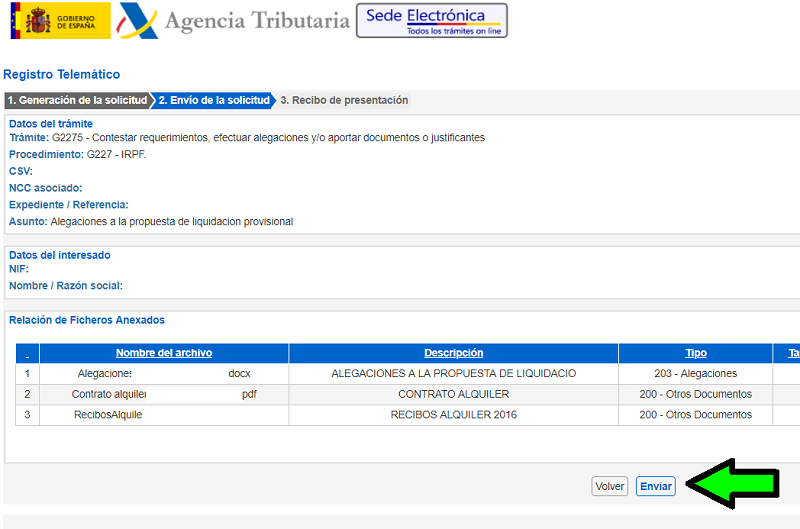800x529 pixels.
Task: Click the underscore index column header
Action: [27, 354]
